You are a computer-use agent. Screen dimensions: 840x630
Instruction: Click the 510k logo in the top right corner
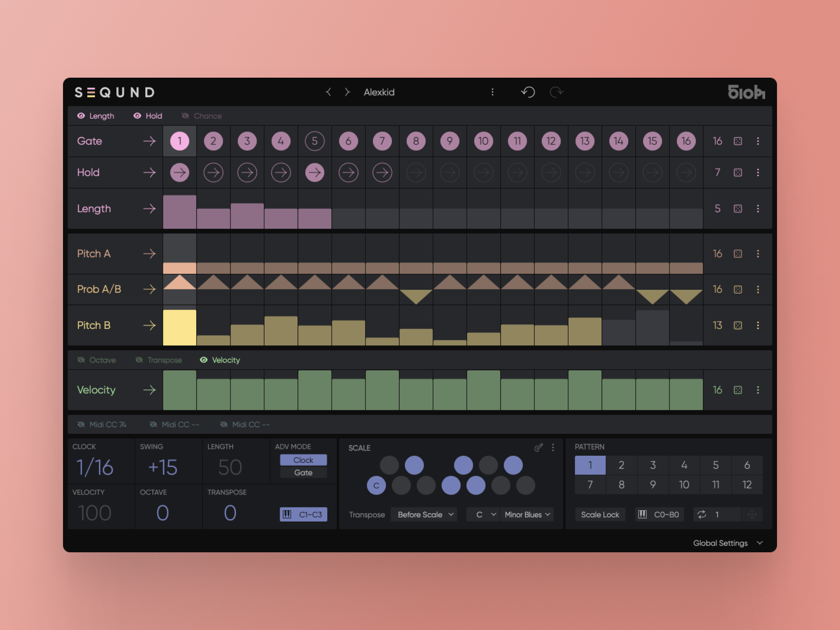[x=746, y=92]
